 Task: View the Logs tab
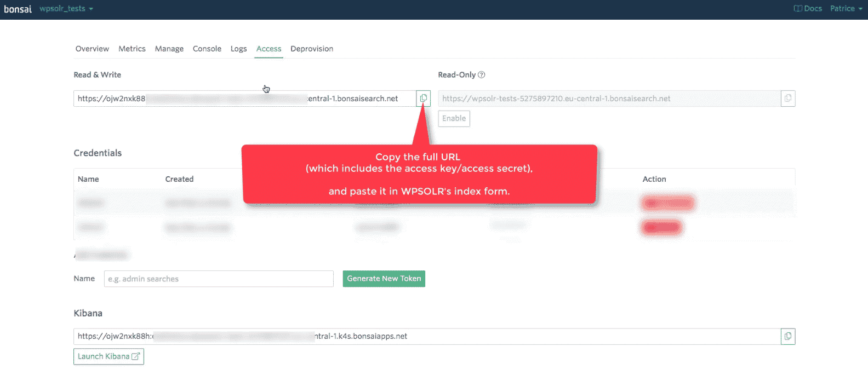click(238, 49)
